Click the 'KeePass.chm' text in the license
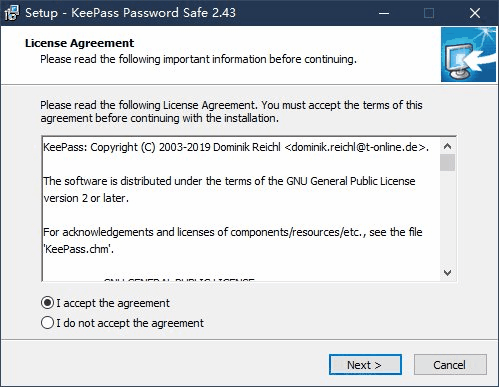 [x=77, y=249]
